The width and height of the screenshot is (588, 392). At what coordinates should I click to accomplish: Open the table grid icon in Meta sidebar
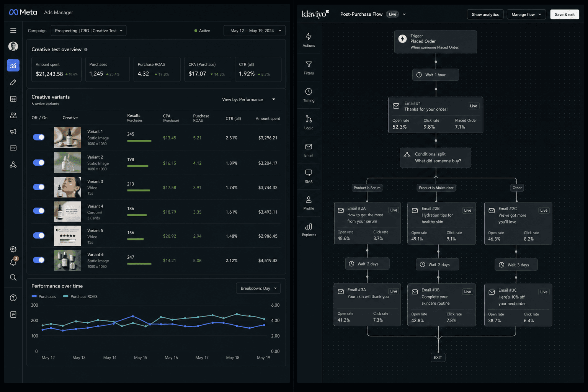pyautogui.click(x=13, y=99)
